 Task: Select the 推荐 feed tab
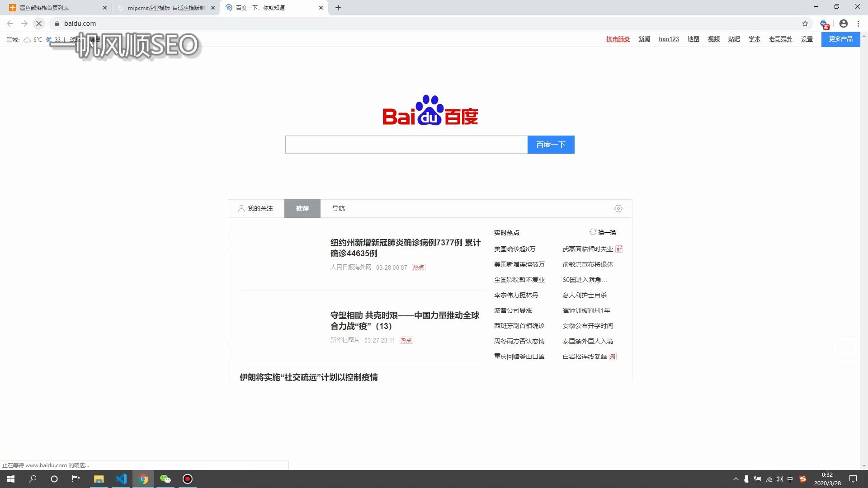tap(302, 208)
